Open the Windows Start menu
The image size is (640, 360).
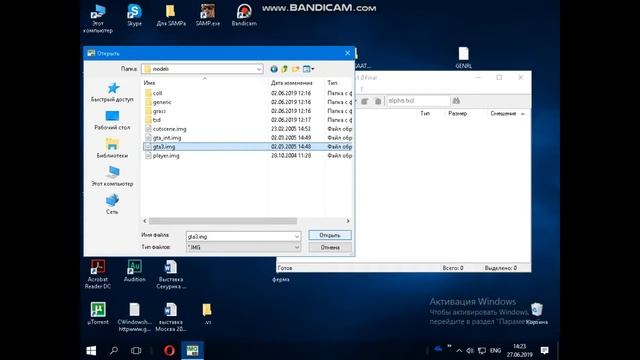tap(91, 350)
